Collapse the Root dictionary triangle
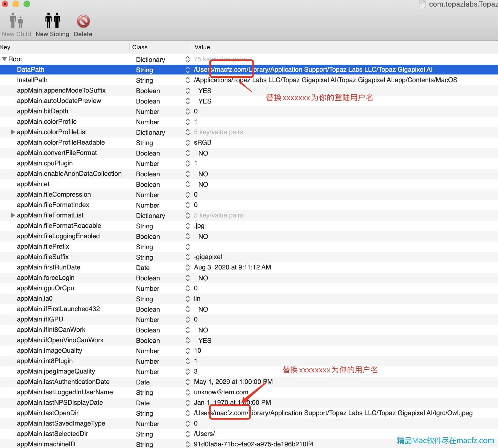This screenshot has height=448, width=498. pyautogui.click(x=4, y=59)
